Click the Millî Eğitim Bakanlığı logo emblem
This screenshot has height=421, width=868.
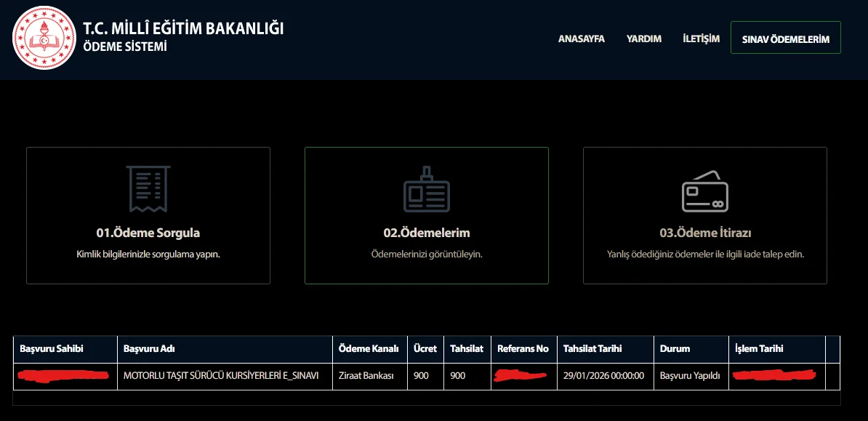44,39
